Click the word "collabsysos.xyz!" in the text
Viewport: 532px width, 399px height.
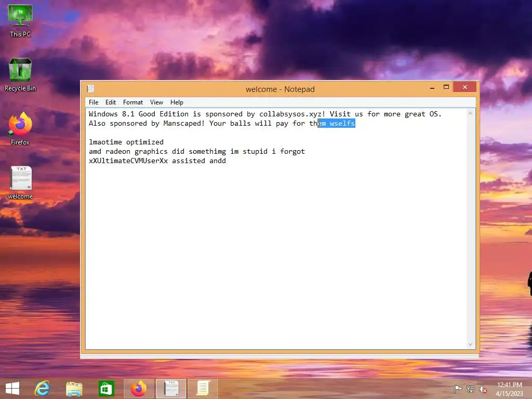292,114
